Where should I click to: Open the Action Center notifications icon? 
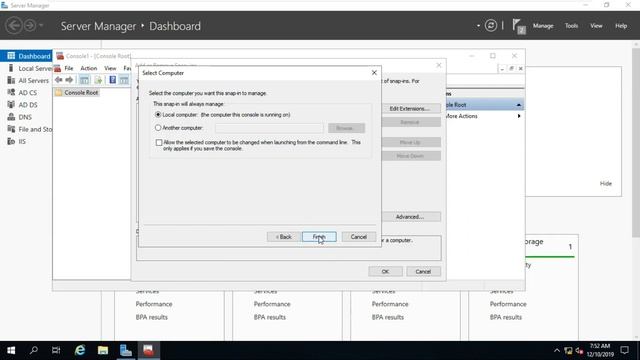pos(624,350)
